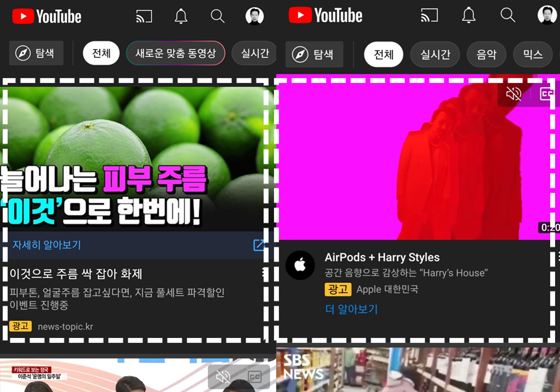Click 광고 badge next to Apple 대한민국
The image size is (560, 392).
338,290
